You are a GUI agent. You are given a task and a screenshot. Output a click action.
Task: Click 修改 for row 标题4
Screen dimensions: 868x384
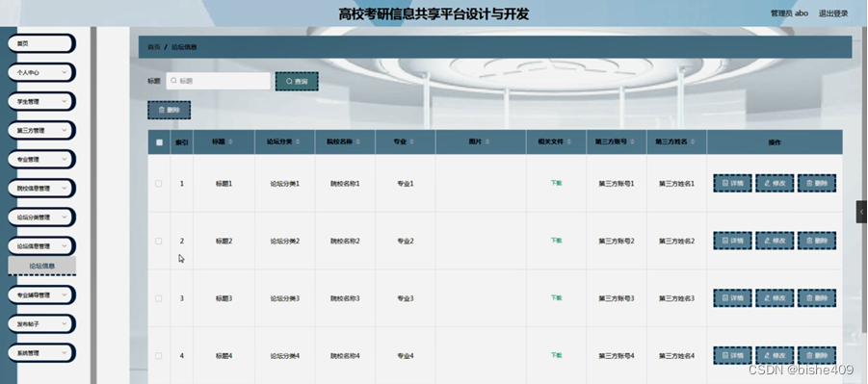[x=775, y=356]
